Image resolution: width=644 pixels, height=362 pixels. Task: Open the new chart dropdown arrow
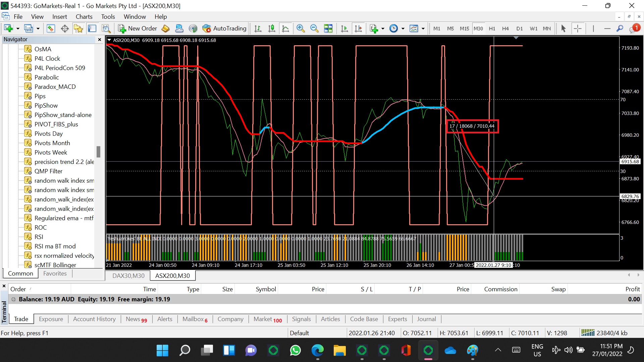18,28
